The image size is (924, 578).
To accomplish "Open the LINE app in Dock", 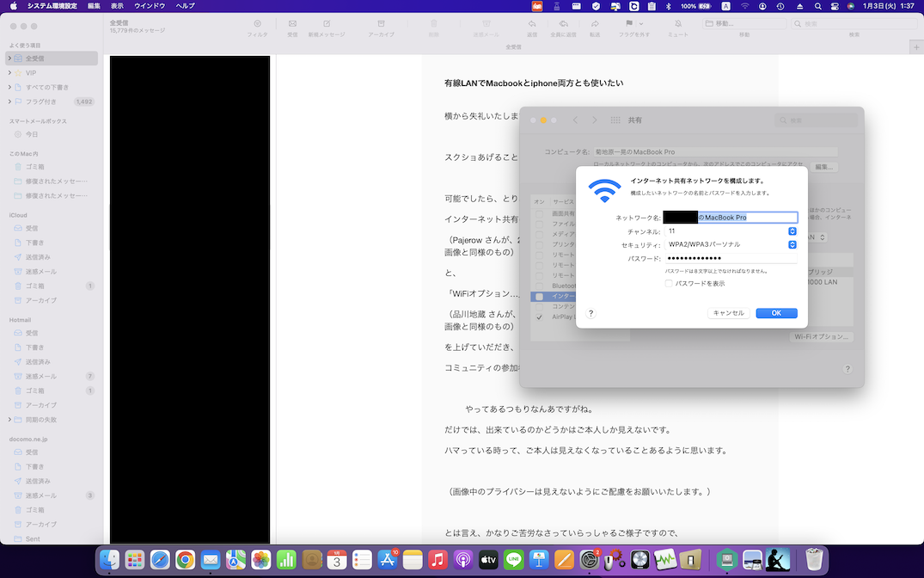I will point(514,560).
